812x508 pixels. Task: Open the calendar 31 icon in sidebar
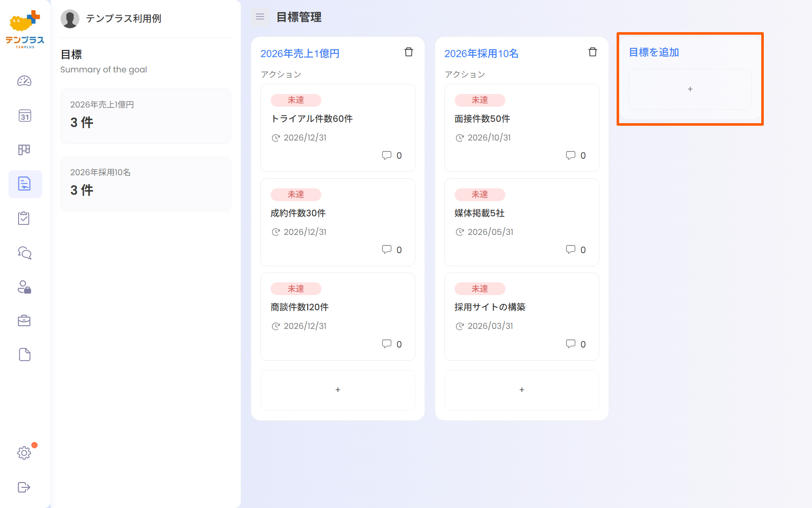(25, 116)
